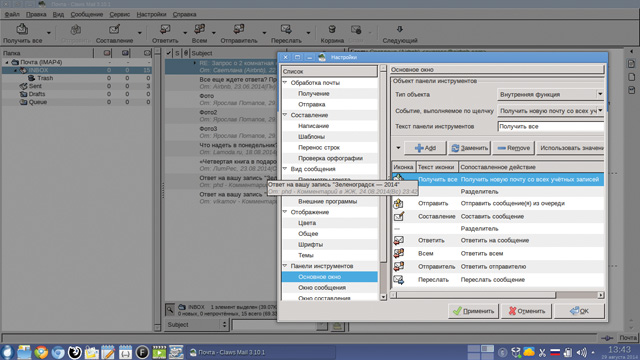Click the checkmark column header in message list
Viewport: 640px width, 360px height.
pos(169,53)
